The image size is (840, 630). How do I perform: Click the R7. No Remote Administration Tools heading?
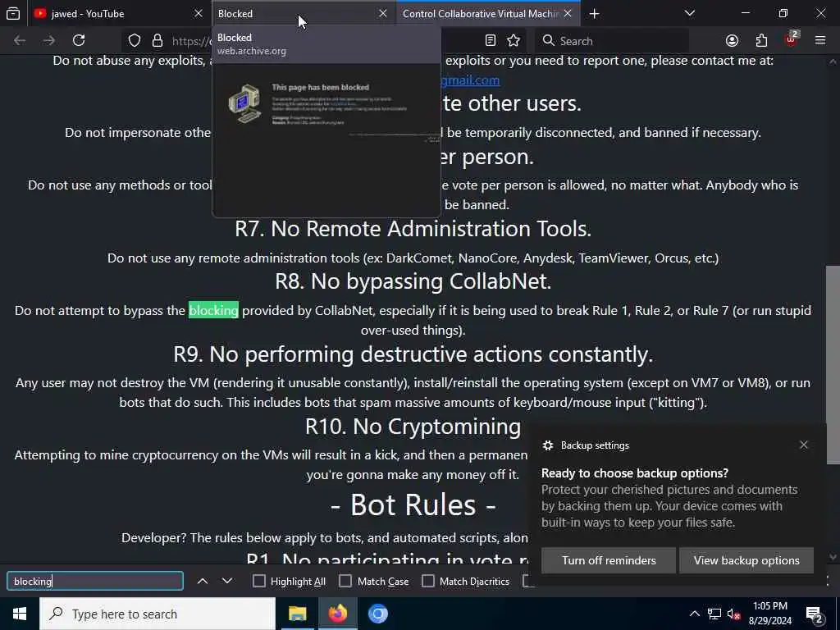[x=413, y=229]
